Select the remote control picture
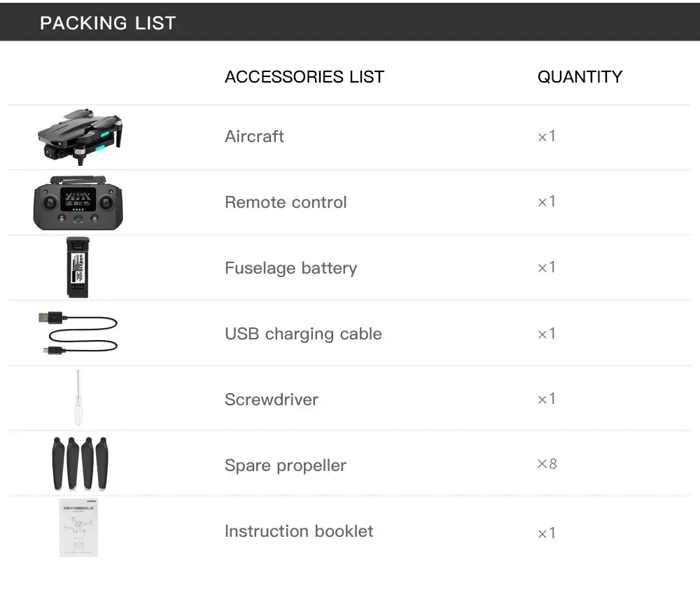This screenshot has width=700, height=597. click(x=78, y=204)
